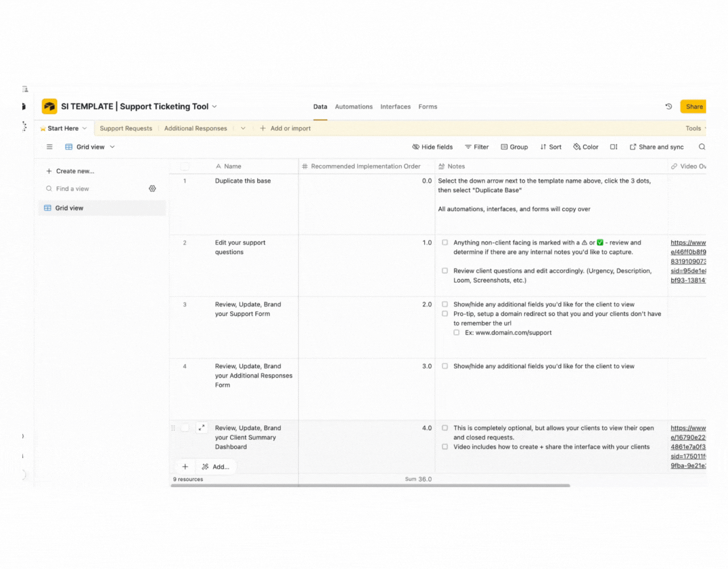Click the search magnifier icon in toolbar
Image resolution: width=728 pixels, height=569 pixels.
pyautogui.click(x=702, y=147)
